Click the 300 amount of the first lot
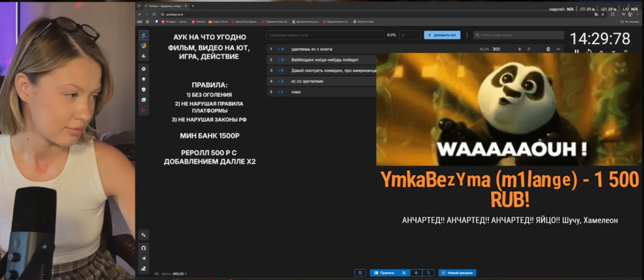The height and width of the screenshot is (280, 644). [x=496, y=49]
